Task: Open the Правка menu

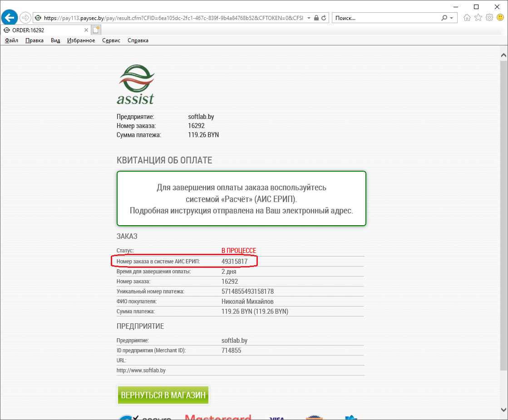Action: (x=35, y=40)
